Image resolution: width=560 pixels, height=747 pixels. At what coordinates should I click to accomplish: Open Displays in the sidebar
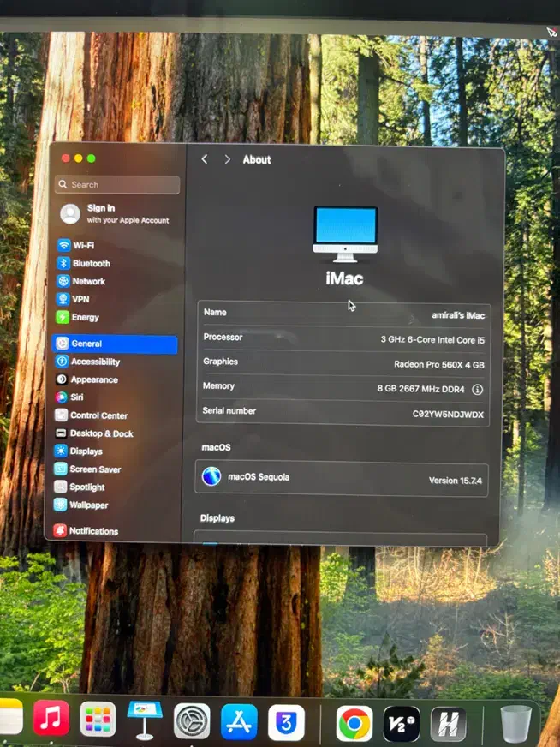click(x=79, y=451)
